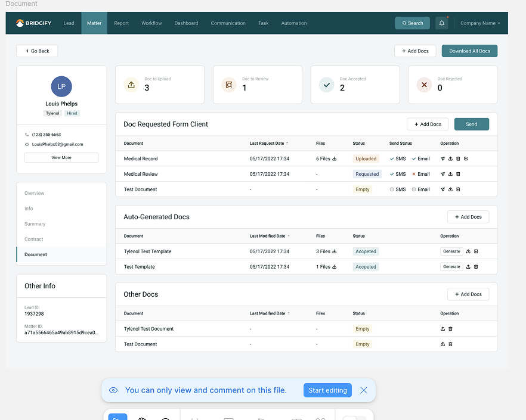This screenshot has height=420, width=526.
Task: Delete the Test Template row
Action: point(476,267)
